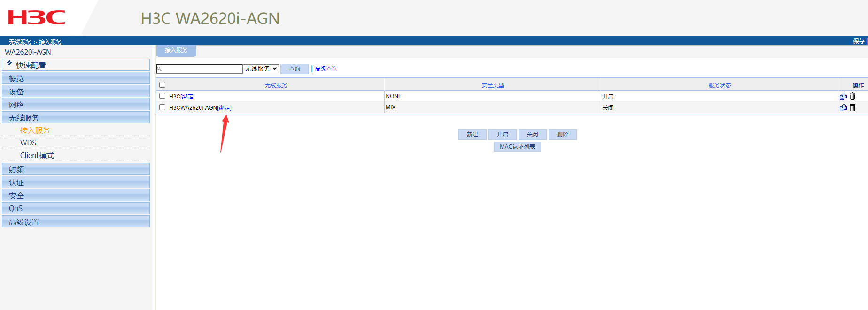Sort by the 服务状态 column header

coord(720,85)
